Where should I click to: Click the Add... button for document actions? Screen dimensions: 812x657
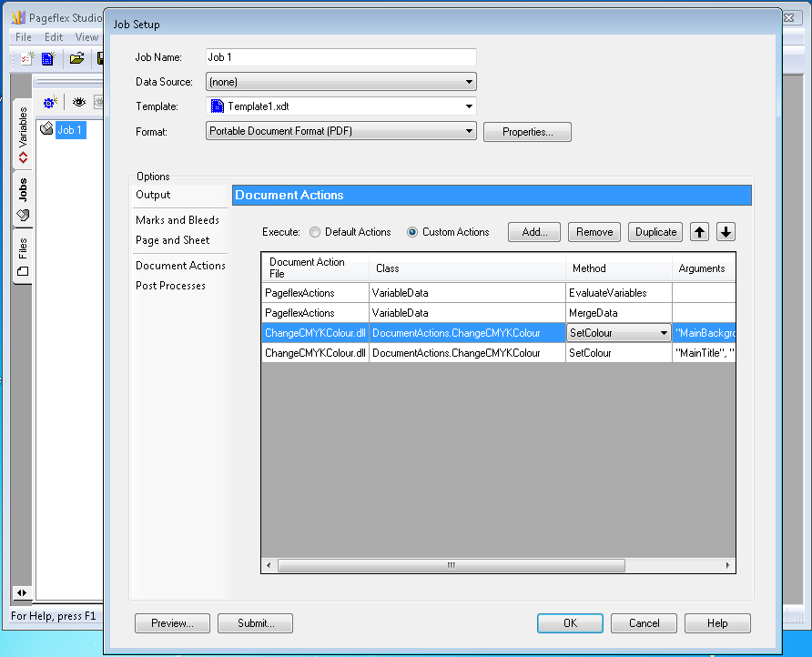pyautogui.click(x=534, y=232)
